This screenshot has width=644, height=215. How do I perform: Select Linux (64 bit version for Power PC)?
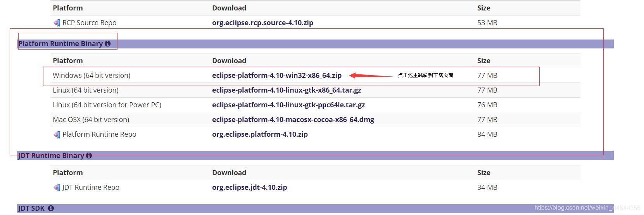point(107,105)
